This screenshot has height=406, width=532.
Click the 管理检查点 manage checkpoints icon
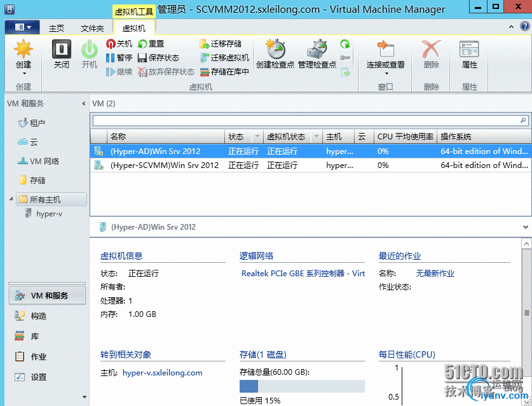click(x=317, y=48)
